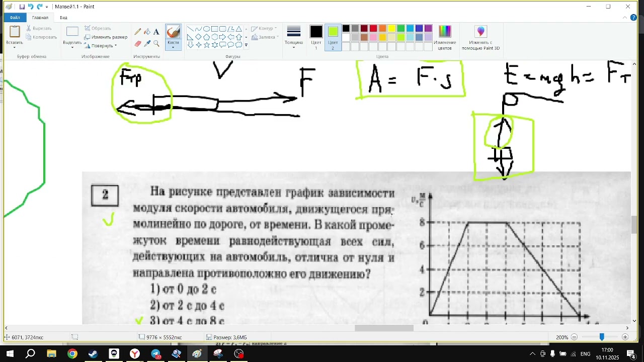Pick the red color swatch
The width and height of the screenshot is (644, 362).
coord(373,29)
